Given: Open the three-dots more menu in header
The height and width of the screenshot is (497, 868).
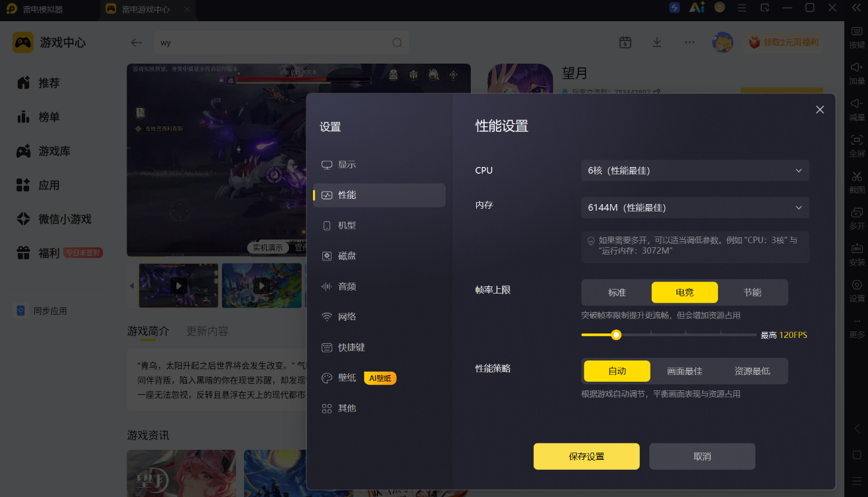Looking at the screenshot, I should click(690, 42).
